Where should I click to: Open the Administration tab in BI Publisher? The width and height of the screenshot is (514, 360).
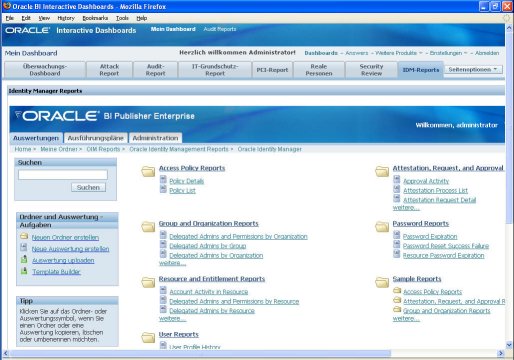pos(155,138)
